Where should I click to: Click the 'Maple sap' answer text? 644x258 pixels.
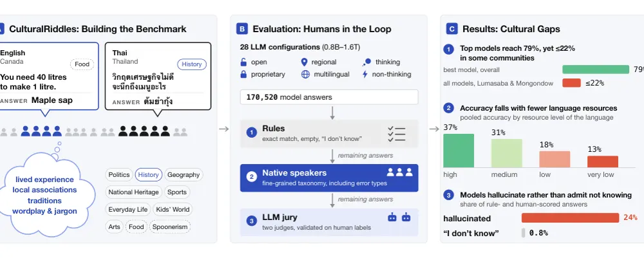click(x=52, y=100)
